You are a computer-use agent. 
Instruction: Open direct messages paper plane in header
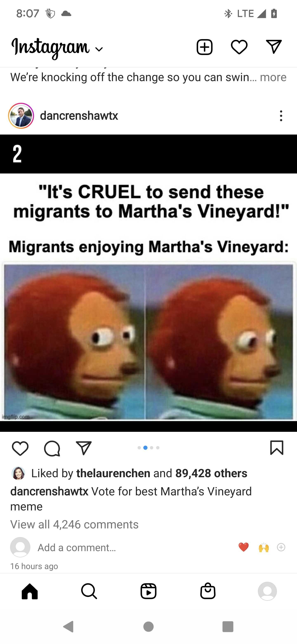(x=274, y=46)
